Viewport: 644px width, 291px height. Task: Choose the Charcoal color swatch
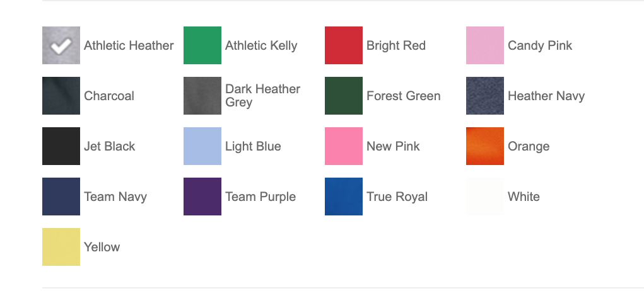(61, 96)
